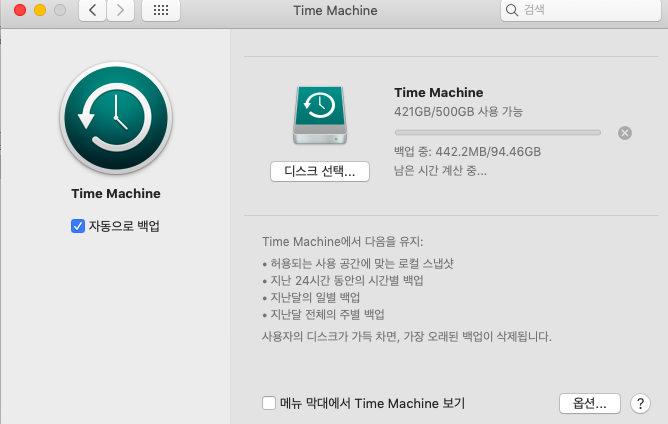Enable 메뉴 막대에서 Time Machine 보기 checkbox
Image resolution: width=668 pixels, height=424 pixels.
coord(269,403)
